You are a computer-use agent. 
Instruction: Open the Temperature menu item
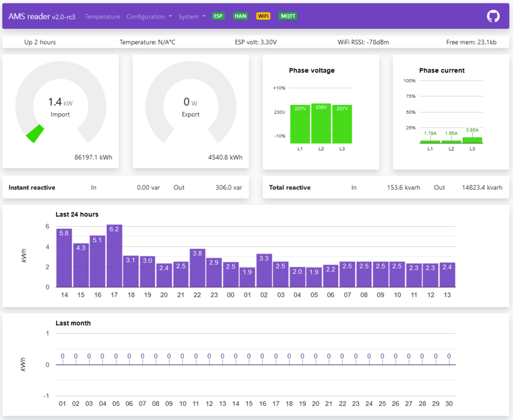pyautogui.click(x=102, y=17)
